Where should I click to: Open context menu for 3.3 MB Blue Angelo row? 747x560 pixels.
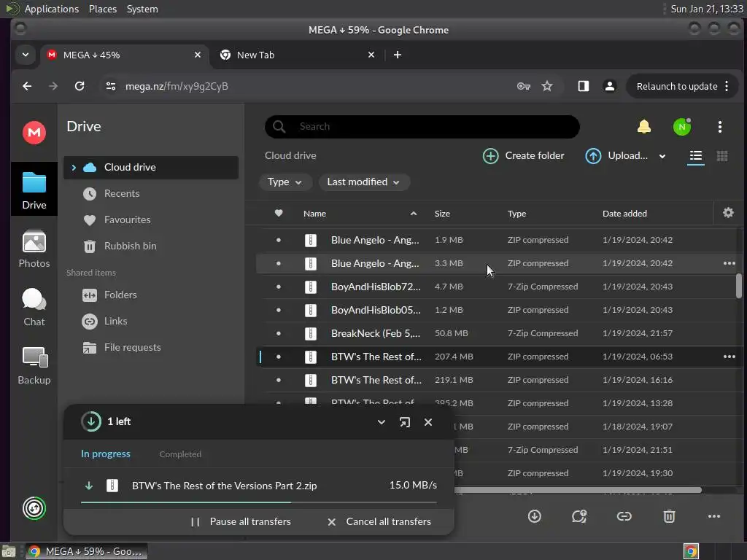(729, 263)
